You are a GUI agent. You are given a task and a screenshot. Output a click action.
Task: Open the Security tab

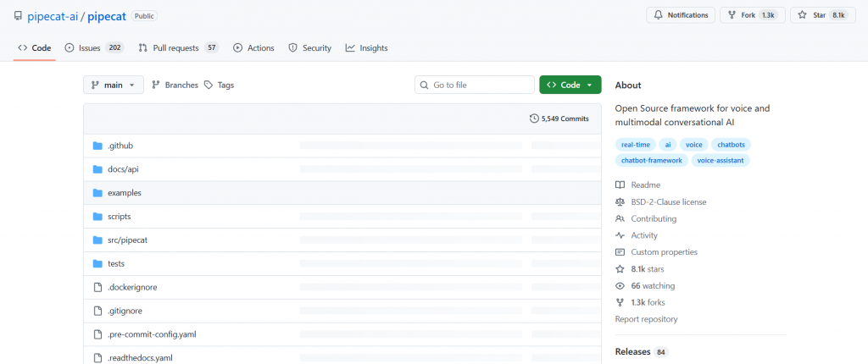(x=310, y=48)
